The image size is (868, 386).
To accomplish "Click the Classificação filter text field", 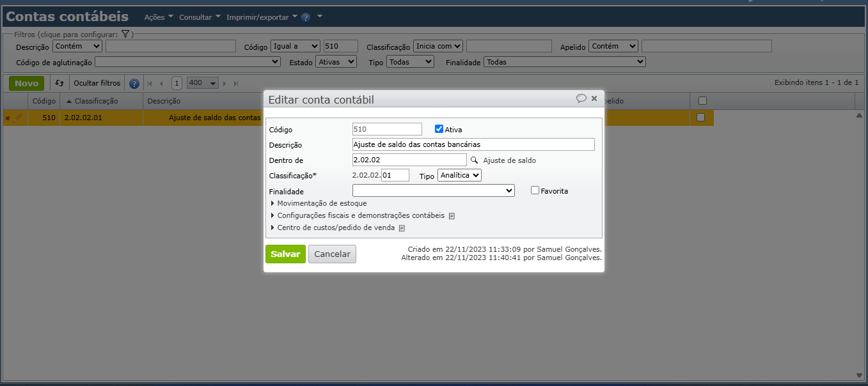I will click(509, 46).
